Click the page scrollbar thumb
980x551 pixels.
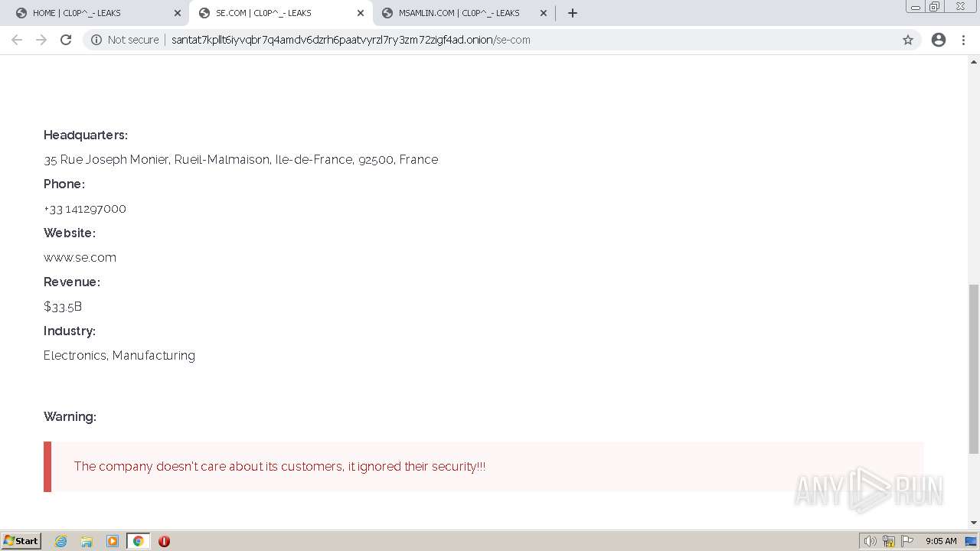pos(974,369)
